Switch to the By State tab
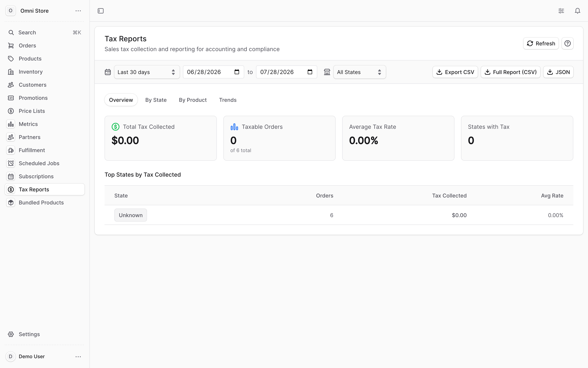The height and width of the screenshot is (368, 588). (x=156, y=100)
